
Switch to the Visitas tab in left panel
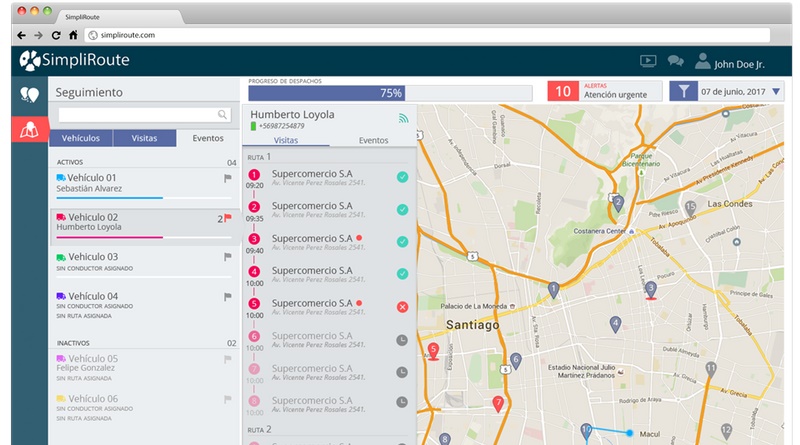click(144, 138)
